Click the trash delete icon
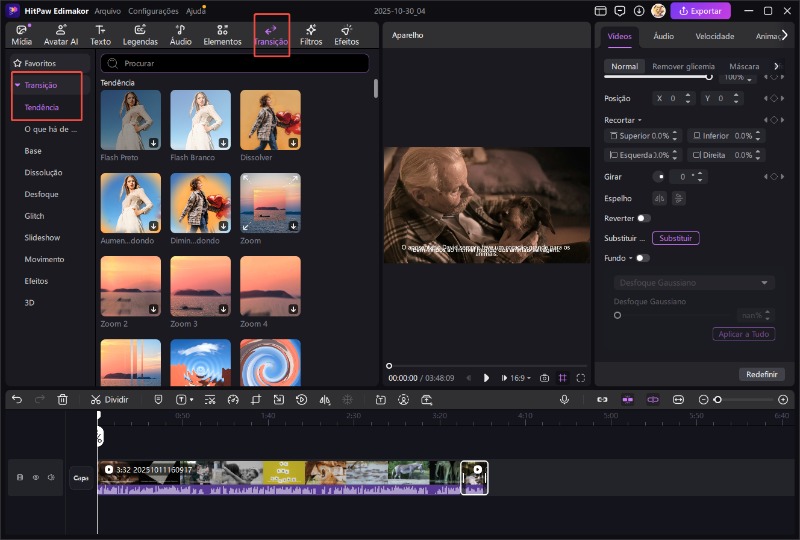Image resolution: width=800 pixels, height=540 pixels. (x=63, y=399)
